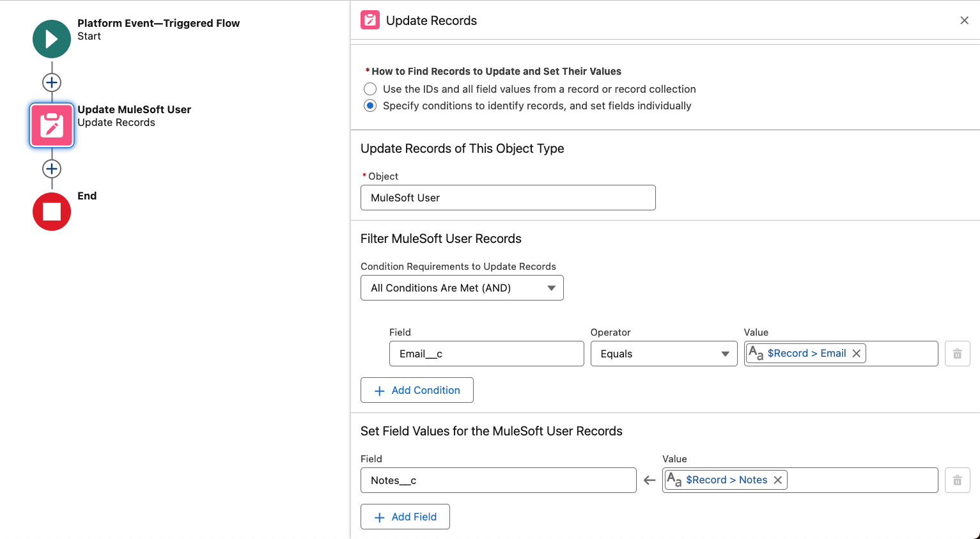Click the plus icon before the End node
Image resolution: width=980 pixels, height=539 pixels.
coord(51,169)
